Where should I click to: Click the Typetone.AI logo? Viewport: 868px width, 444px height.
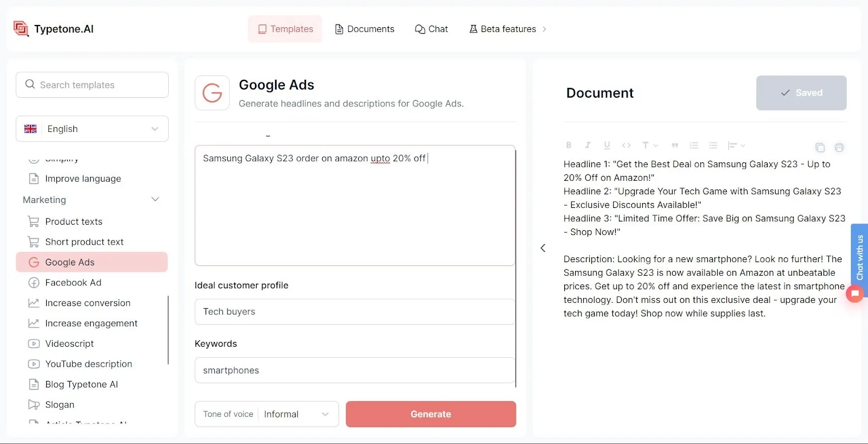point(53,29)
